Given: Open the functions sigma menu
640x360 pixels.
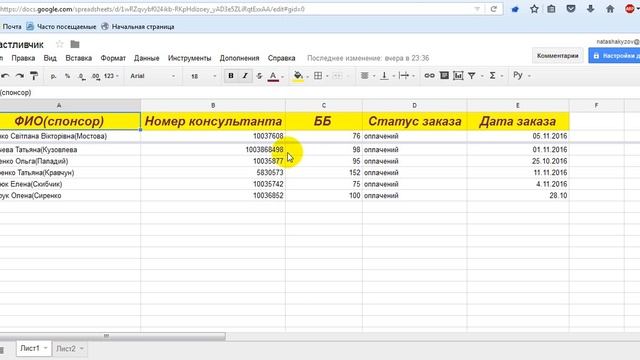Looking at the screenshot, I should tap(492, 76).
